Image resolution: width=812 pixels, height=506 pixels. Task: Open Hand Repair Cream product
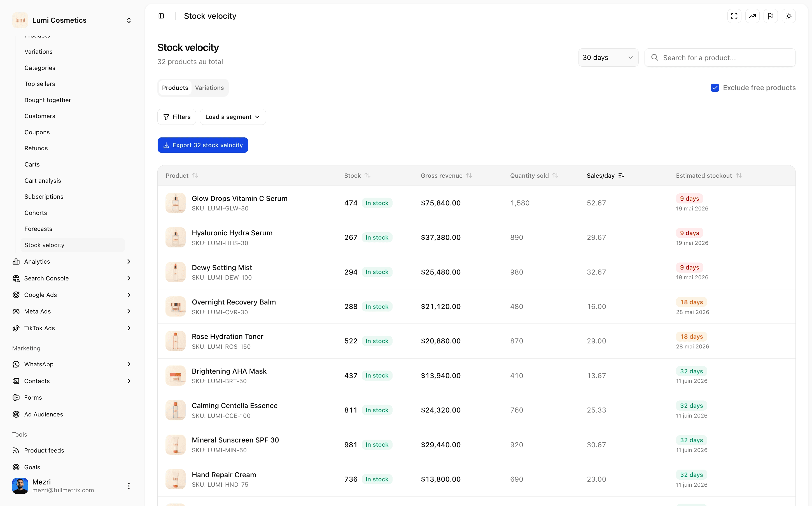tap(224, 475)
